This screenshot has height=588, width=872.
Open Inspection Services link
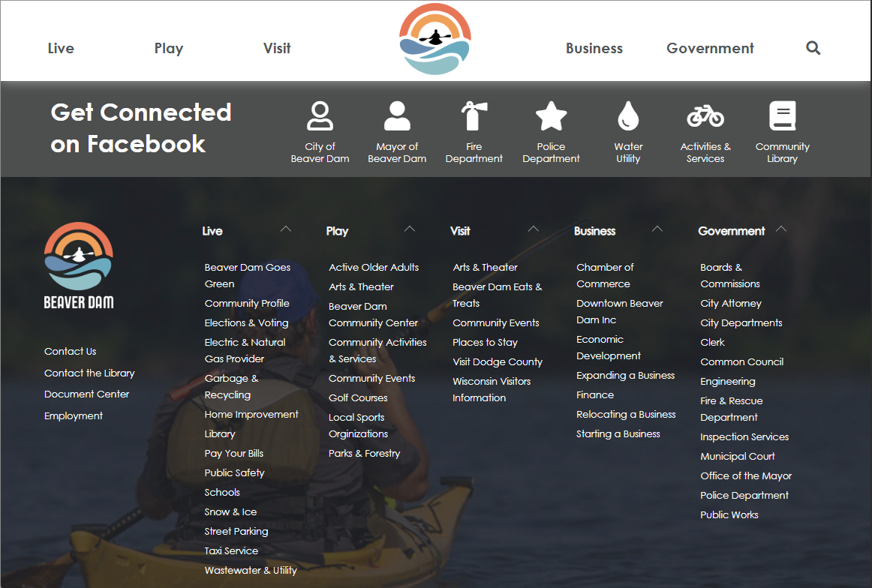[744, 436]
